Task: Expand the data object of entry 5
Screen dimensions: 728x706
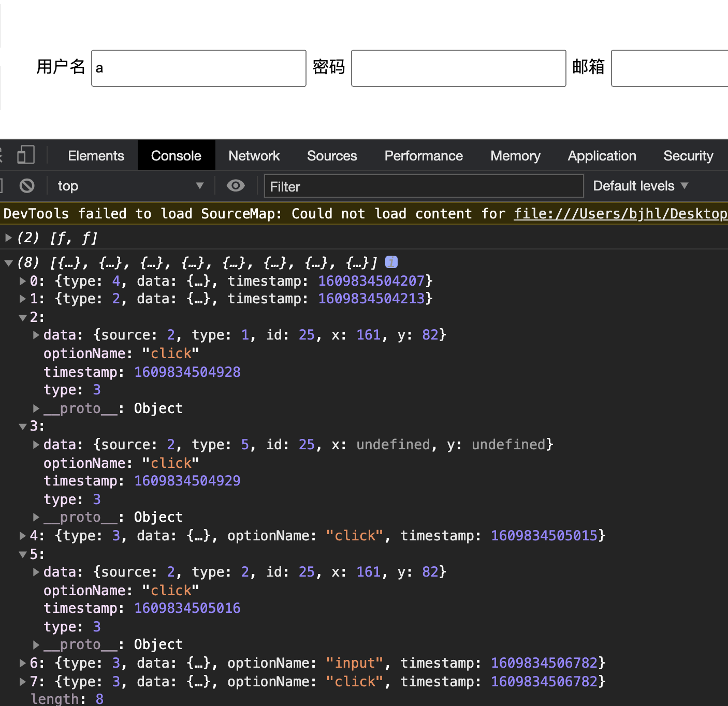Action: click(35, 571)
